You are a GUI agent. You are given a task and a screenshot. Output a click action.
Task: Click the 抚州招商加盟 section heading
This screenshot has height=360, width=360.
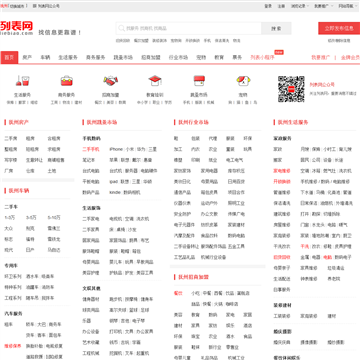click(x=193, y=277)
